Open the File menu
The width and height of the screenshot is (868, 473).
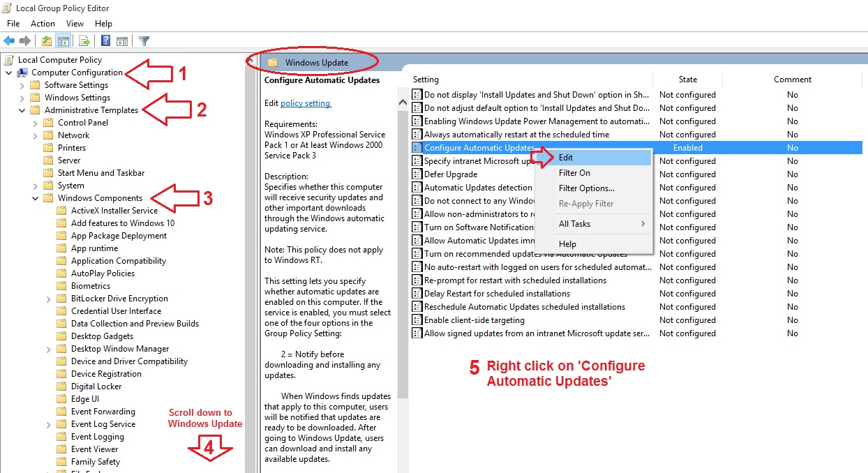pyautogui.click(x=13, y=24)
